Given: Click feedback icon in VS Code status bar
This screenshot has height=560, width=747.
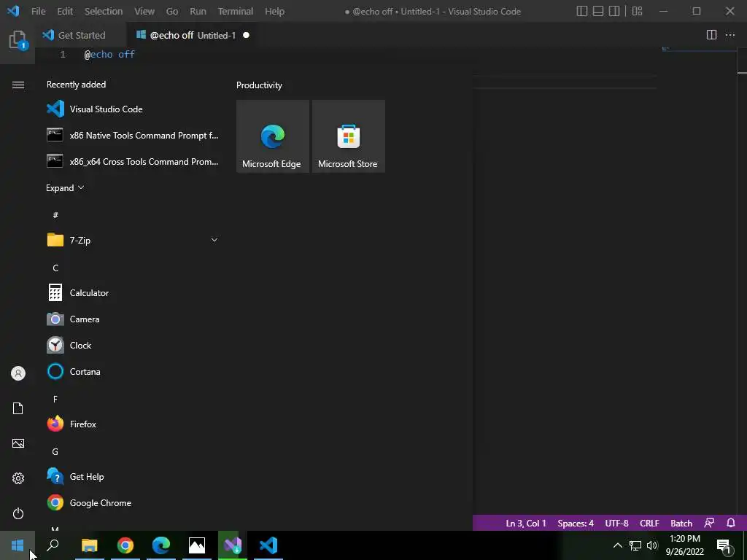Looking at the screenshot, I should click(709, 523).
